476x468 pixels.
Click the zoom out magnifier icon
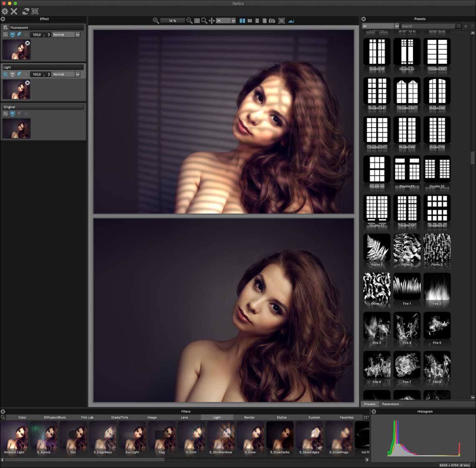189,20
